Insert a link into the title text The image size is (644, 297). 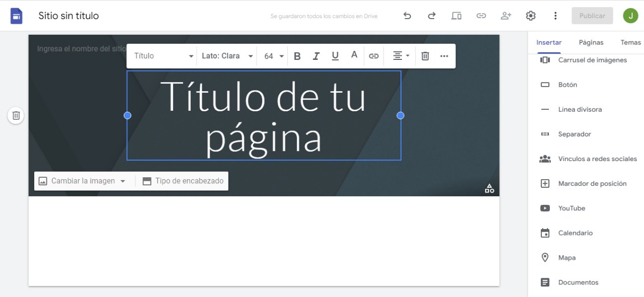coord(374,56)
